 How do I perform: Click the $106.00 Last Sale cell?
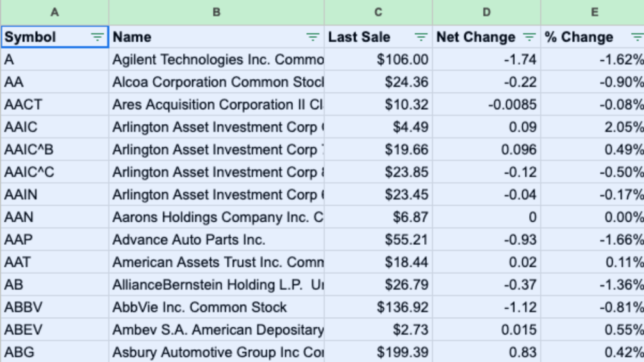378,60
